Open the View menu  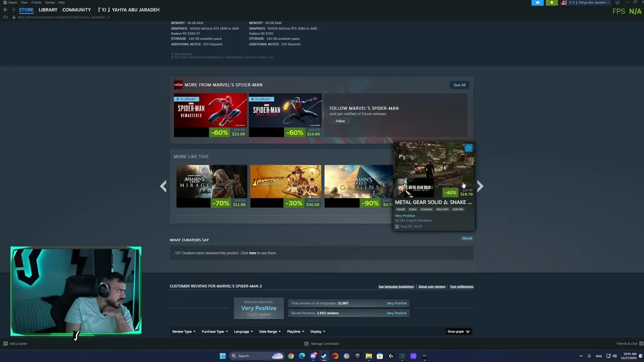pos(24,3)
